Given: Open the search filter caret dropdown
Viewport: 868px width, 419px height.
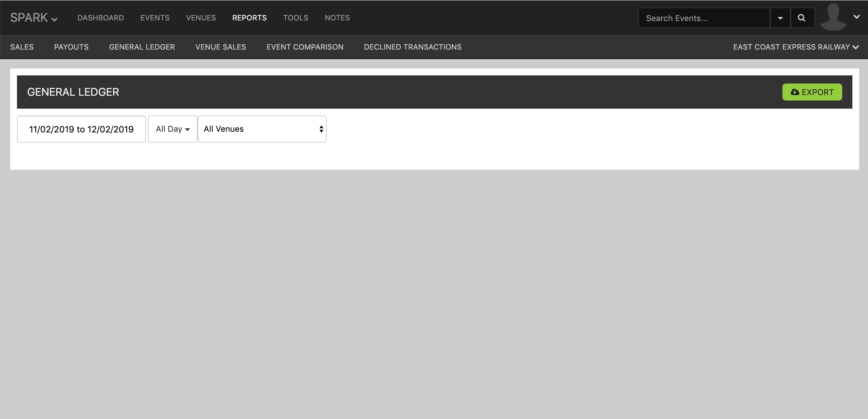Looking at the screenshot, I should point(780,18).
